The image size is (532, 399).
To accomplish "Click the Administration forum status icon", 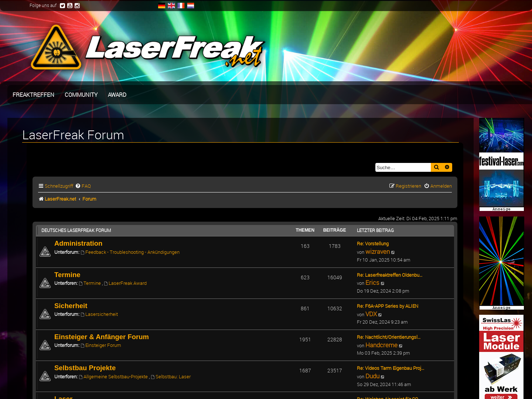I will [45, 252].
